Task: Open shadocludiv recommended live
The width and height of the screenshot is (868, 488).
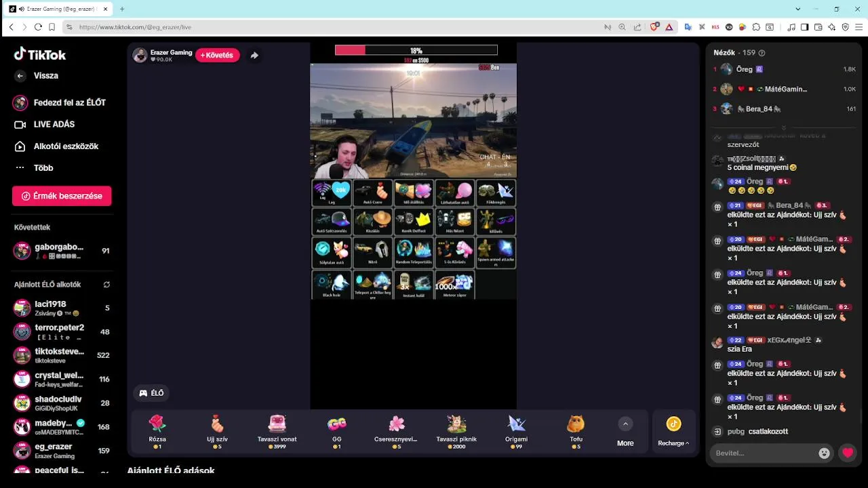Action: tap(62, 403)
